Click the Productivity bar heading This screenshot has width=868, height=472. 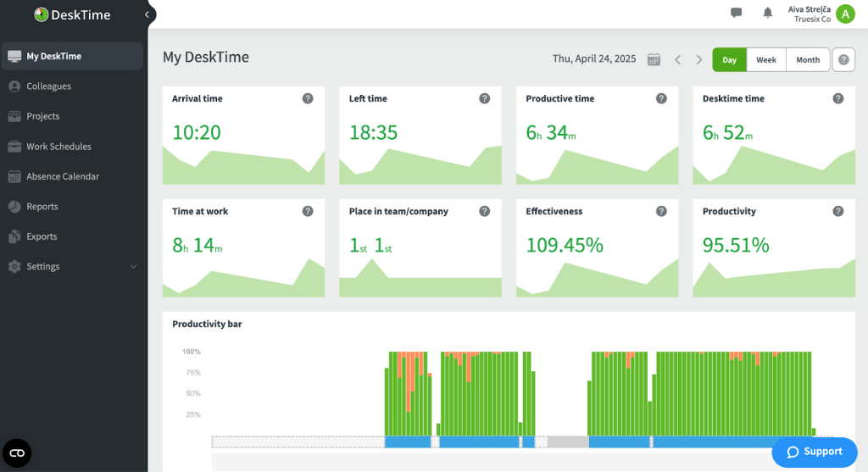point(207,324)
